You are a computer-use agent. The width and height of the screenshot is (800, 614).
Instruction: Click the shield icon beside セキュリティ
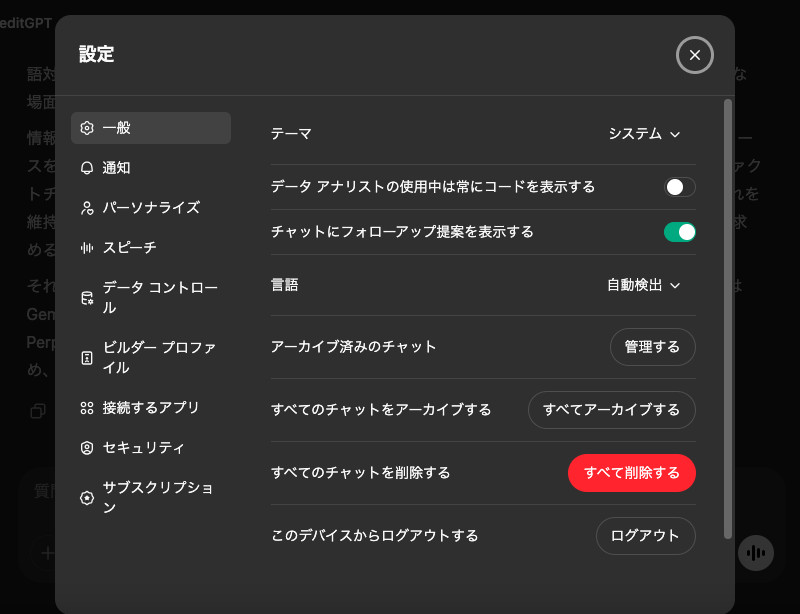pyautogui.click(x=87, y=448)
